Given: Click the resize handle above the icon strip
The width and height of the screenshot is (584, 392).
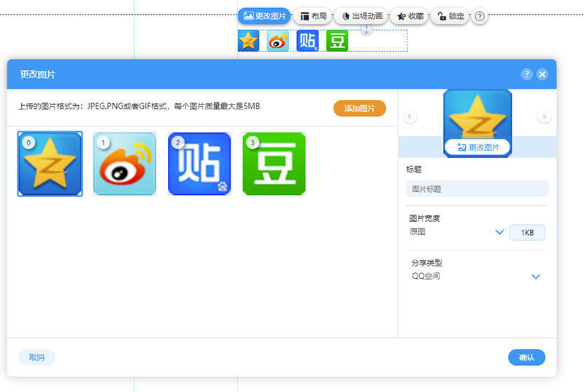Looking at the screenshot, I should point(366,29).
